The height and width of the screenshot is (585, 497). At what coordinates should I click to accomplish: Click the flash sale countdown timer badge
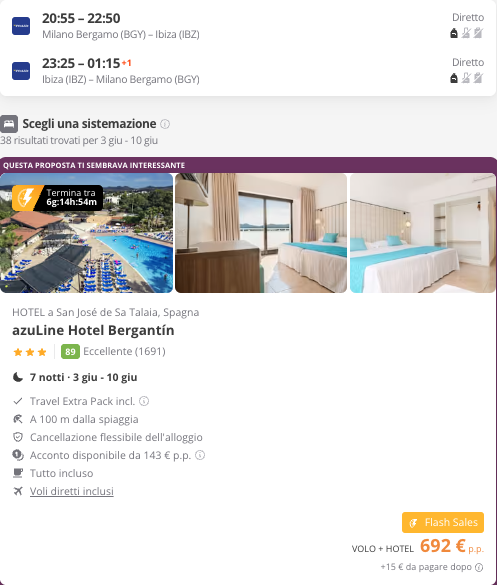pos(57,198)
